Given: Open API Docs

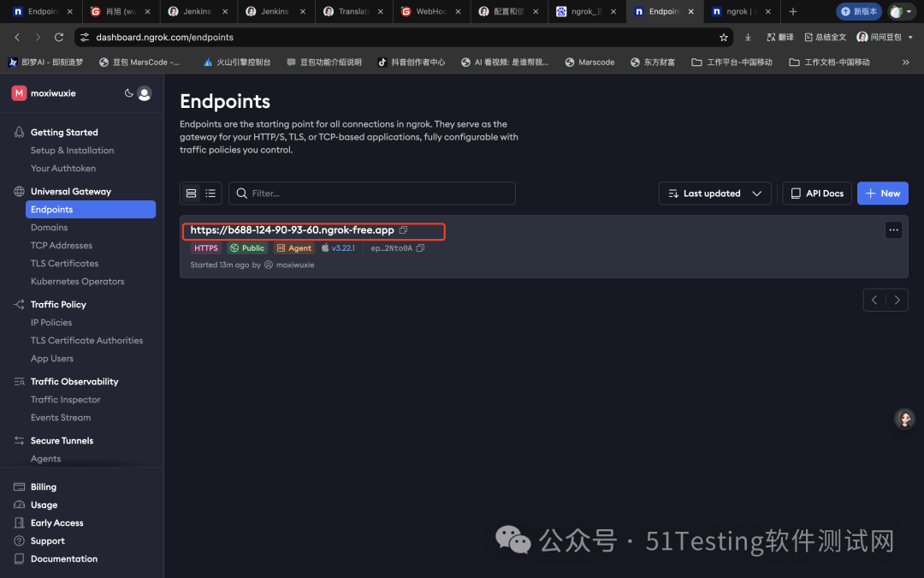Looking at the screenshot, I should click(817, 194).
